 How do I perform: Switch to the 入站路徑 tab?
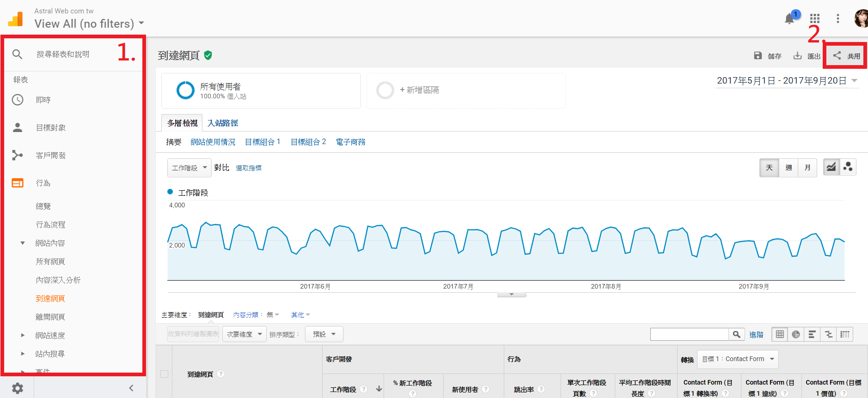click(x=223, y=123)
